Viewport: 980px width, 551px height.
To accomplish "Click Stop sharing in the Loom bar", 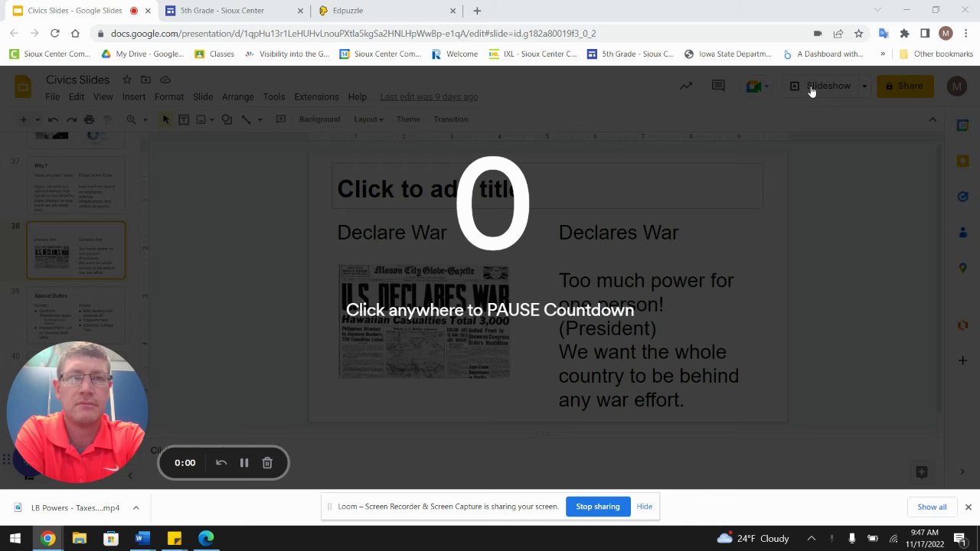I will click(597, 507).
